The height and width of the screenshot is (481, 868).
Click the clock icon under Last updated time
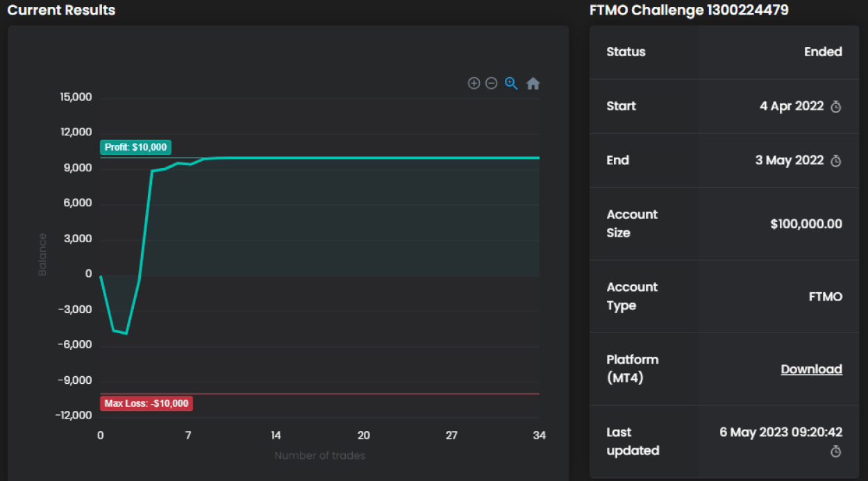coord(836,452)
